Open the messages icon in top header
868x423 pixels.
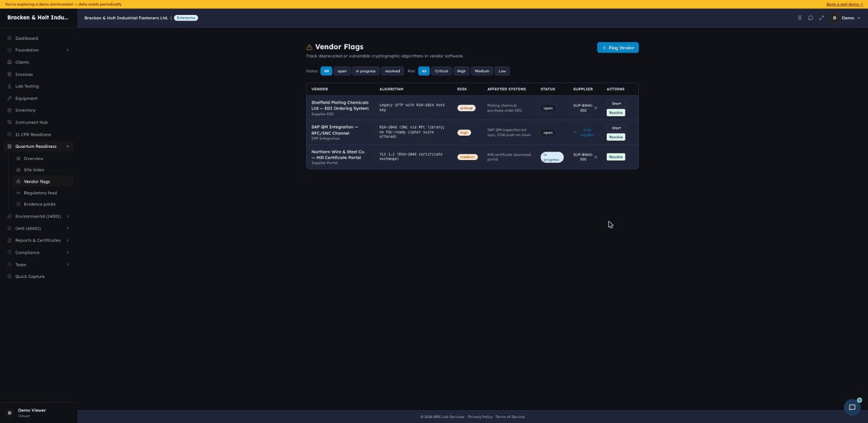tap(810, 18)
